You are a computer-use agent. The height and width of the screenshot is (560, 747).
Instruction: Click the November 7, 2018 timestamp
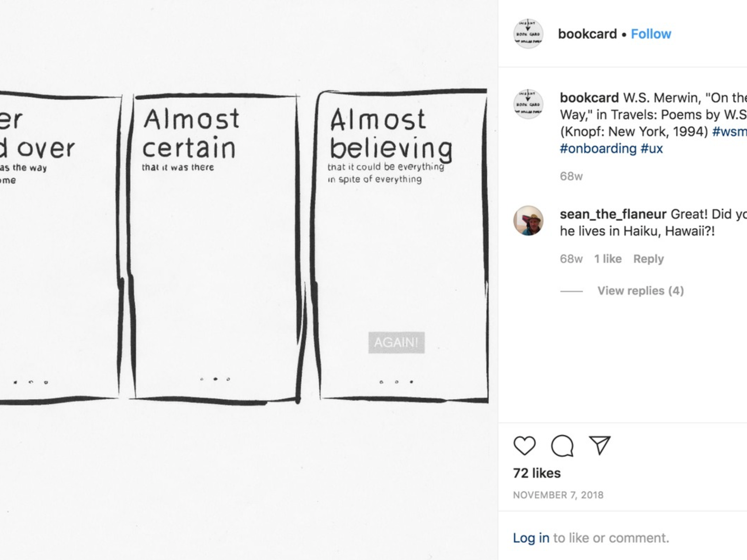[558, 495]
